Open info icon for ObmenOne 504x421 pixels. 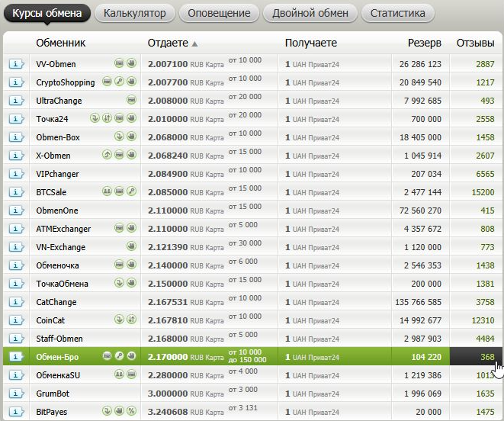[16, 210]
